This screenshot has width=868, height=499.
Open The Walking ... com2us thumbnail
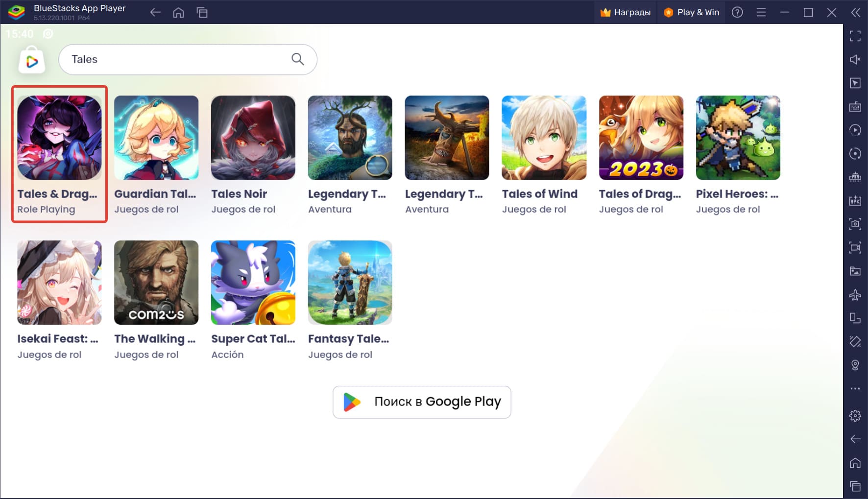[x=156, y=283]
